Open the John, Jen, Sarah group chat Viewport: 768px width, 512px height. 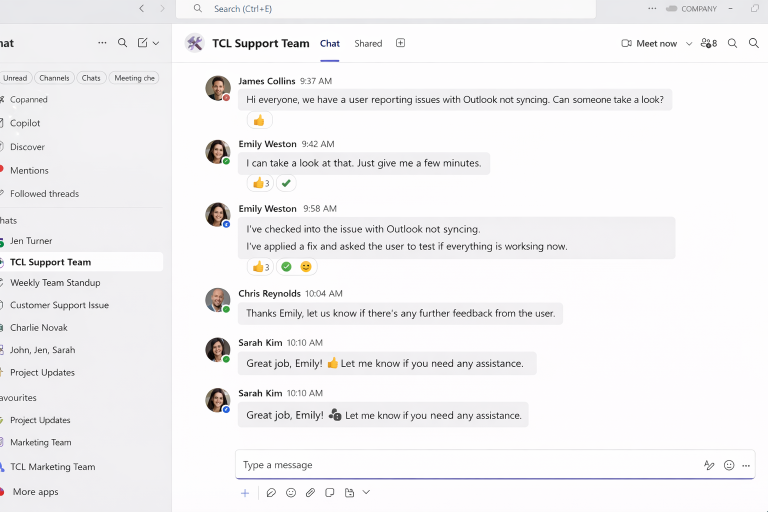(43, 350)
